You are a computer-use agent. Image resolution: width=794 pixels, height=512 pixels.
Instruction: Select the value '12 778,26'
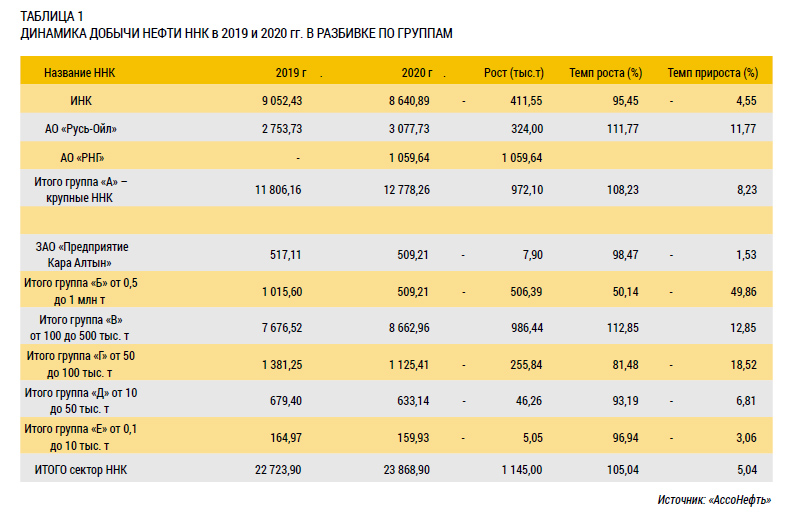pyautogui.click(x=407, y=190)
